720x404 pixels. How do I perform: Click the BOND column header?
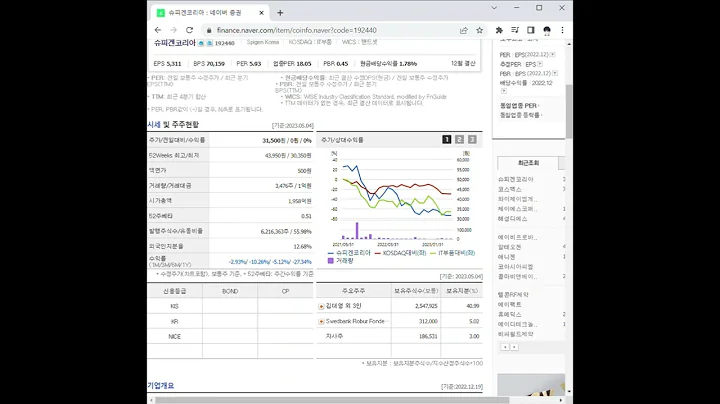(x=230, y=291)
